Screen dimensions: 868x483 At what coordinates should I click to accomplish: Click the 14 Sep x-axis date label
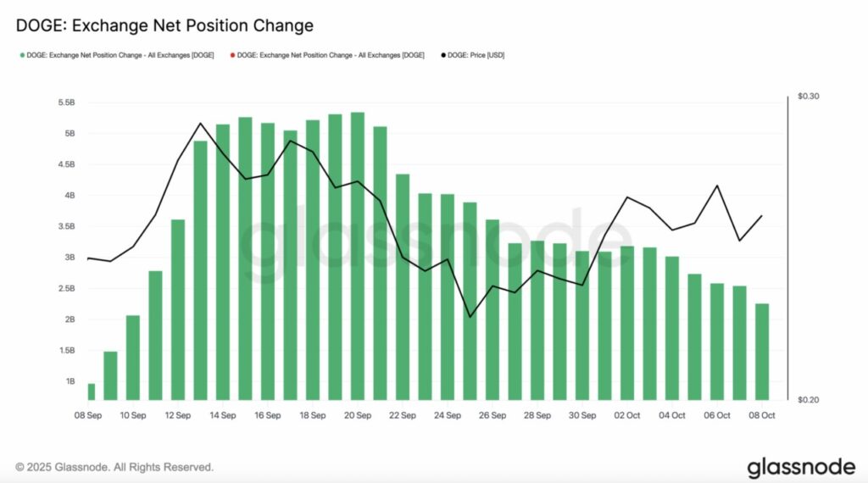[223, 415]
